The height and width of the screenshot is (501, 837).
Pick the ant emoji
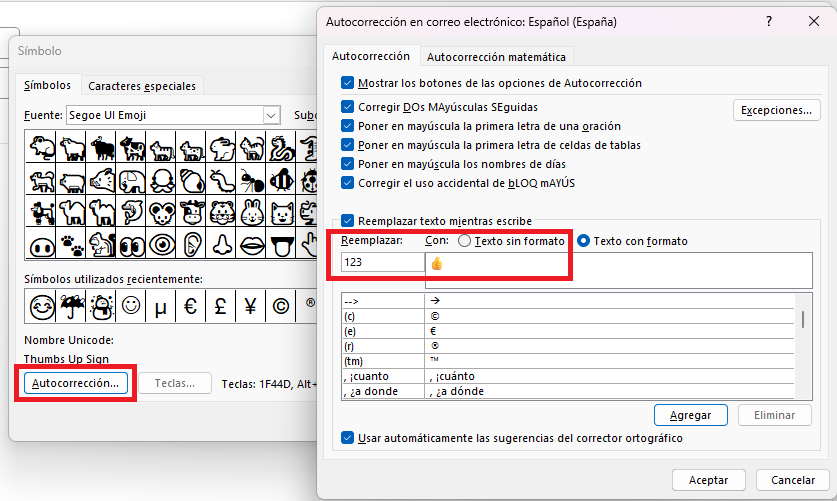pos(251,179)
